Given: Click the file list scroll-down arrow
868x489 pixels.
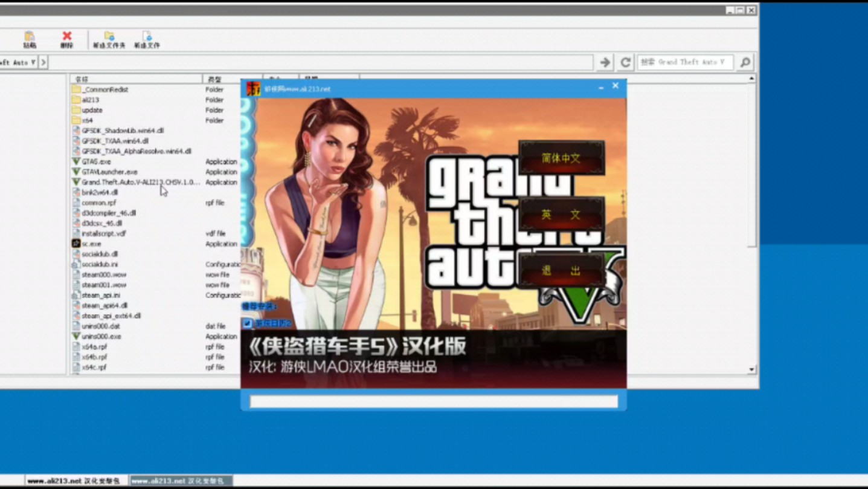Looking at the screenshot, I should point(751,369).
